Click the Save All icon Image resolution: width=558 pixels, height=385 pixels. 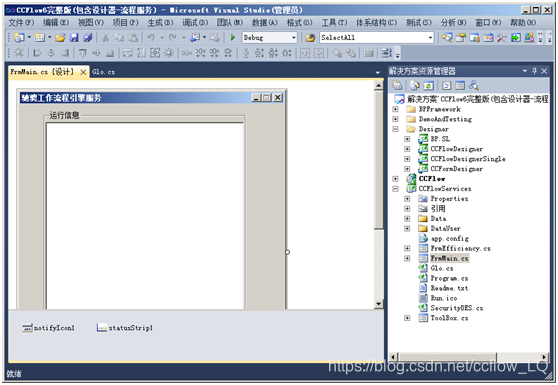(88, 37)
